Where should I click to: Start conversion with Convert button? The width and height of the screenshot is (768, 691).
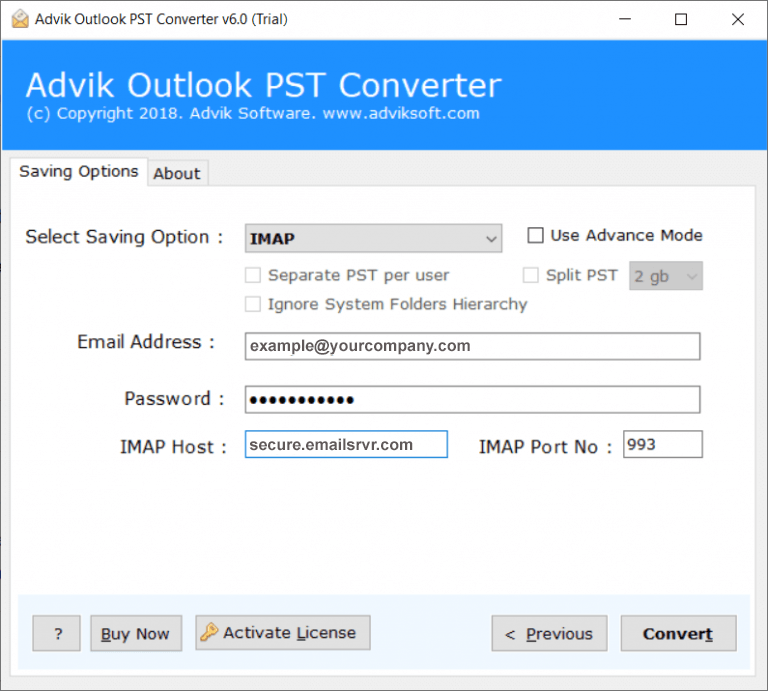tap(678, 633)
